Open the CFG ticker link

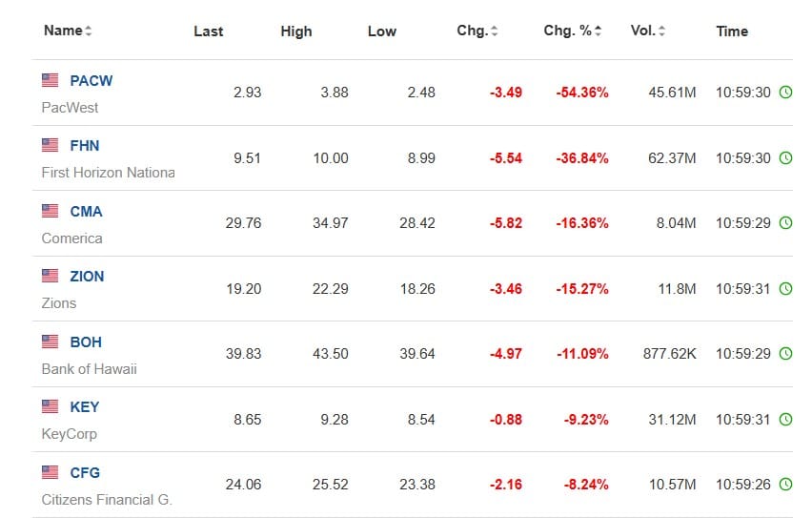(x=85, y=473)
